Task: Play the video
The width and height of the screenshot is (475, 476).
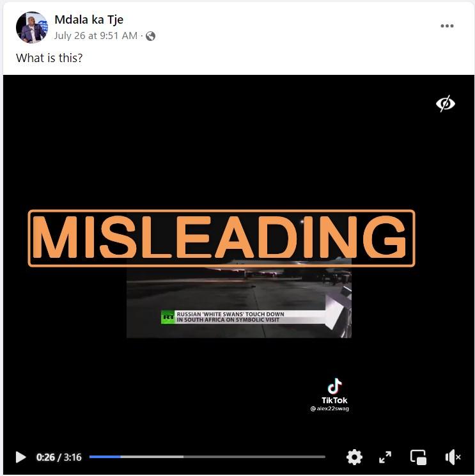Action: tap(20, 457)
